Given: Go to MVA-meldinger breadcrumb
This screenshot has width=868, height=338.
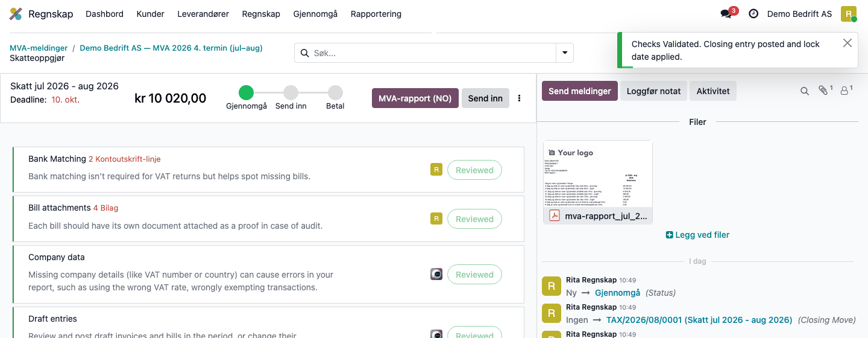Looking at the screenshot, I should point(39,48).
